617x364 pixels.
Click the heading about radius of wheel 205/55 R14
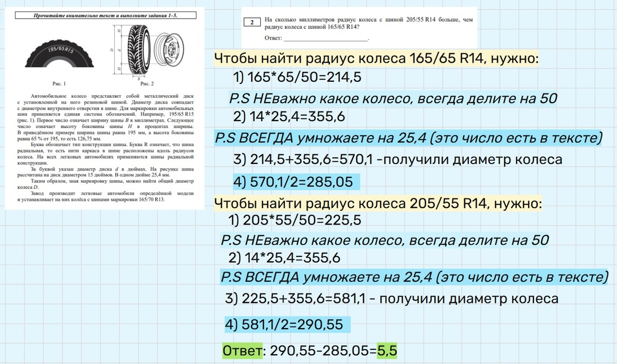(x=378, y=203)
